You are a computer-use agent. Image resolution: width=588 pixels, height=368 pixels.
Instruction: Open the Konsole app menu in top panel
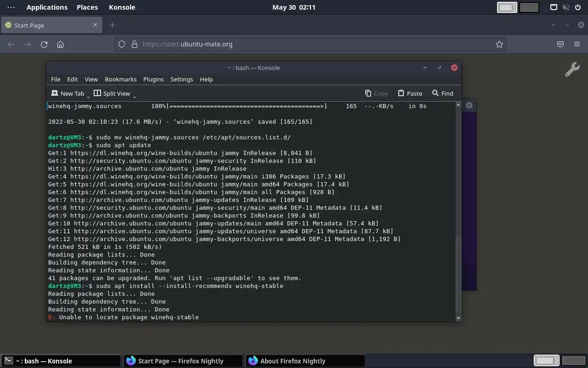coord(122,7)
